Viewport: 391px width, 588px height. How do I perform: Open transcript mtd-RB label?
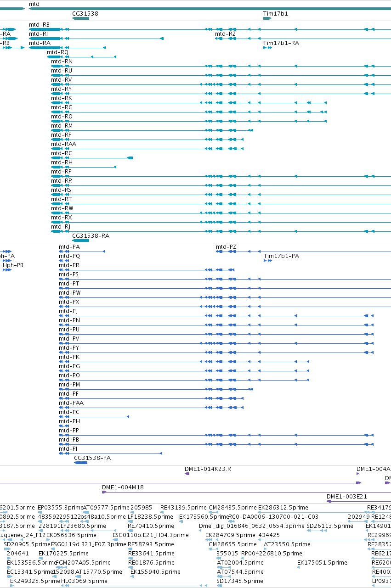point(39,25)
